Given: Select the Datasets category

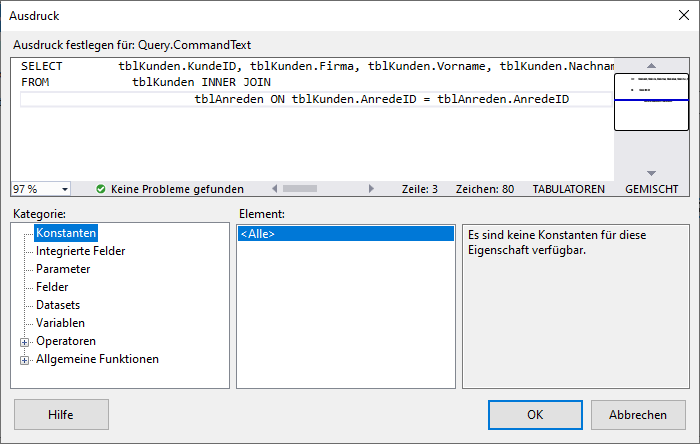Looking at the screenshot, I should pyautogui.click(x=58, y=305).
